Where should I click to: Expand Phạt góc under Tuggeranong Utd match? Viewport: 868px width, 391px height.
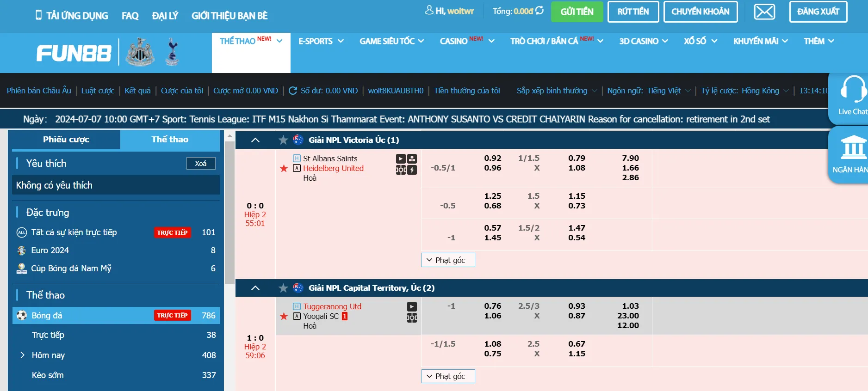pyautogui.click(x=448, y=376)
